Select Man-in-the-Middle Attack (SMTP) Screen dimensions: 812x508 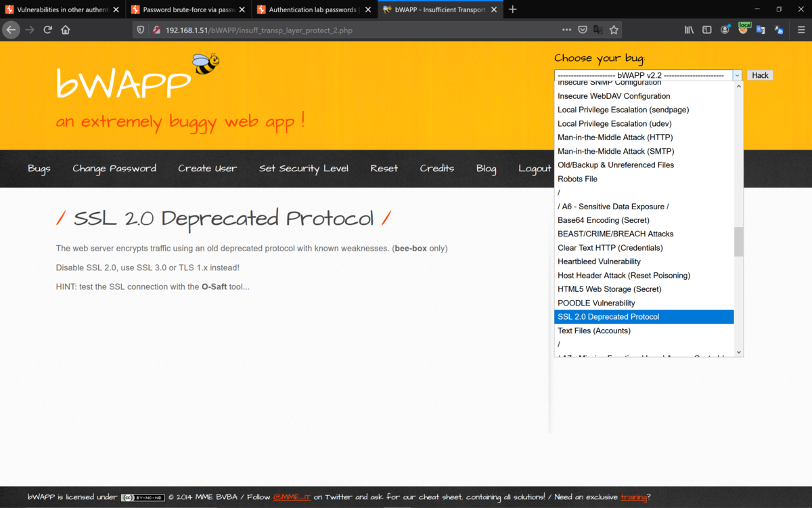click(x=644, y=151)
